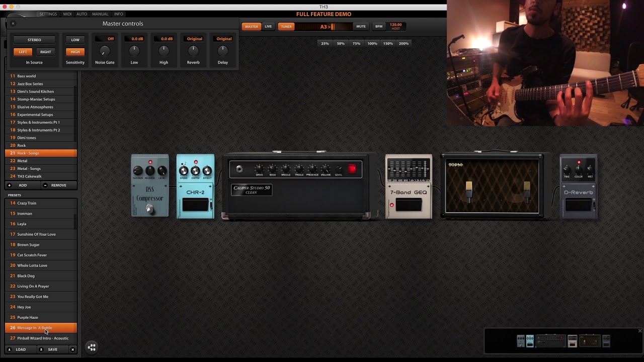Toggle the RSS Compressor footswitch
This screenshot has height=362, width=644.
[149, 209]
